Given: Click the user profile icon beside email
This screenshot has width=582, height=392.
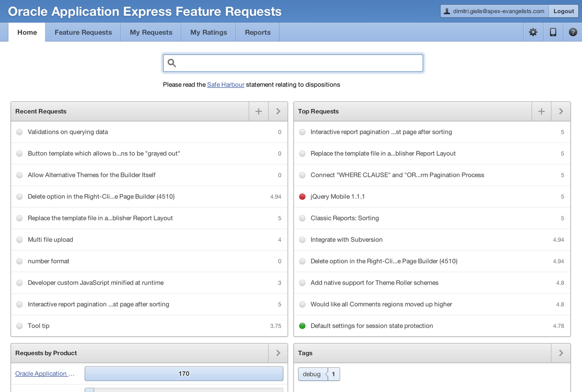Looking at the screenshot, I should pos(447,11).
